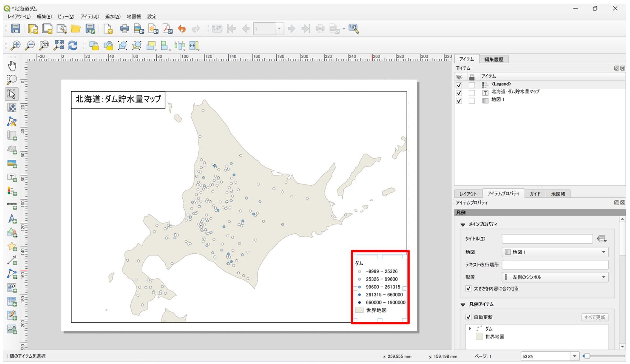Pick the Add Picture tool
630x364 pixels.
(12, 164)
